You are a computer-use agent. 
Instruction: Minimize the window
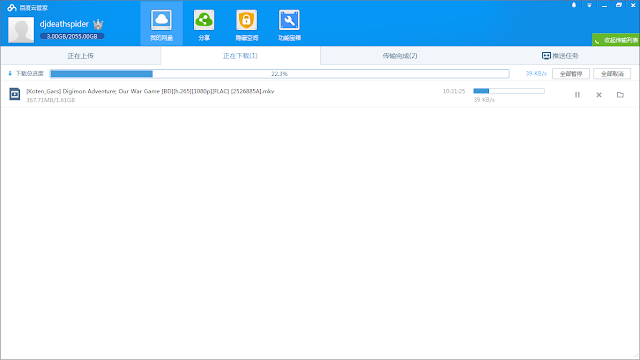[604, 5]
